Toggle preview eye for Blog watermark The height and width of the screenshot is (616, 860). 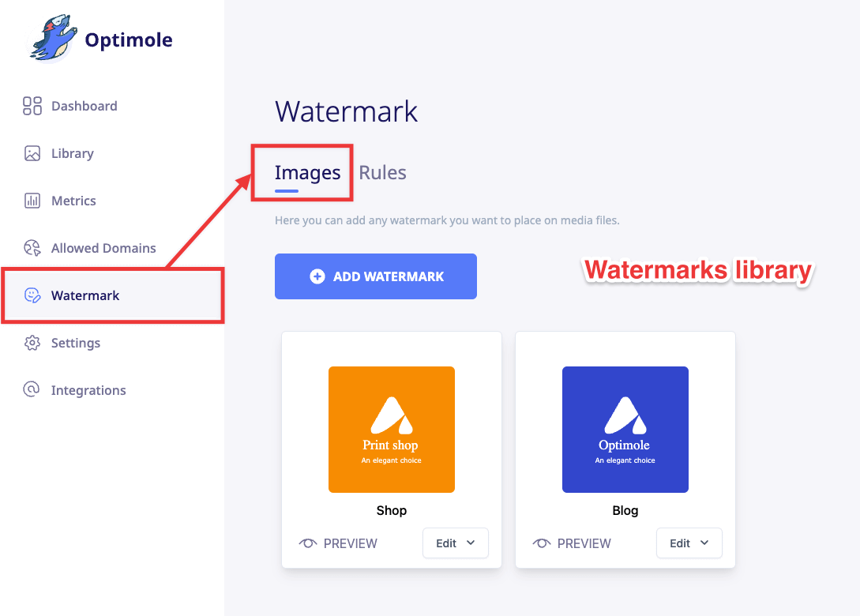pyautogui.click(x=542, y=543)
